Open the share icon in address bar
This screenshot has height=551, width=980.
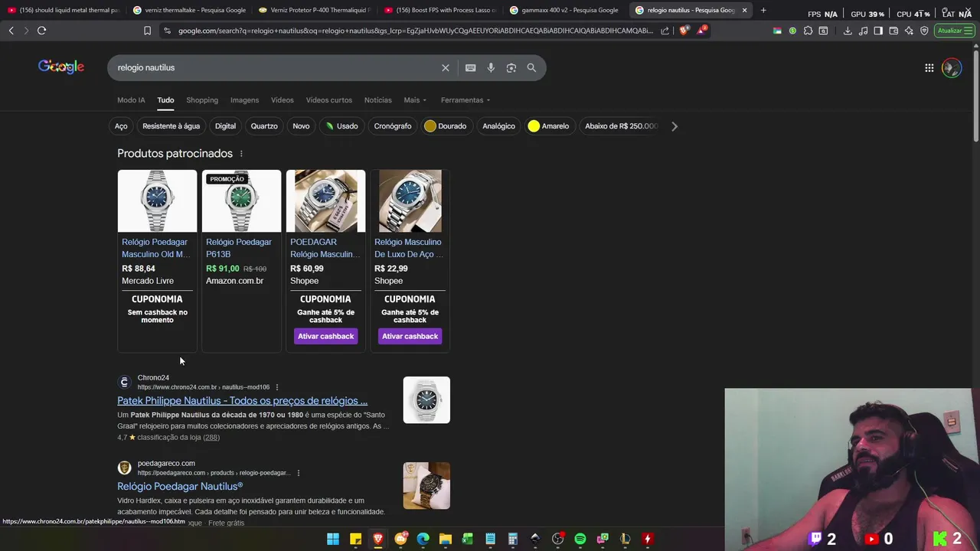pos(665,31)
